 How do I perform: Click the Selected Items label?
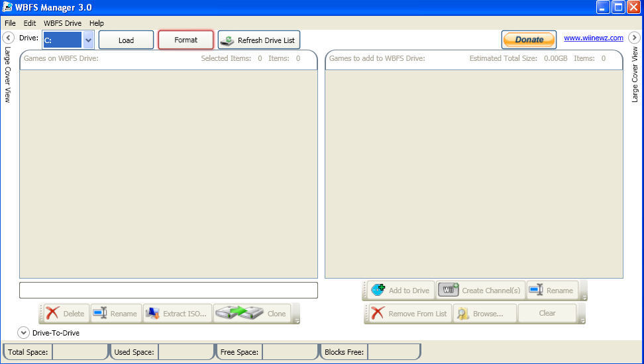(x=226, y=58)
